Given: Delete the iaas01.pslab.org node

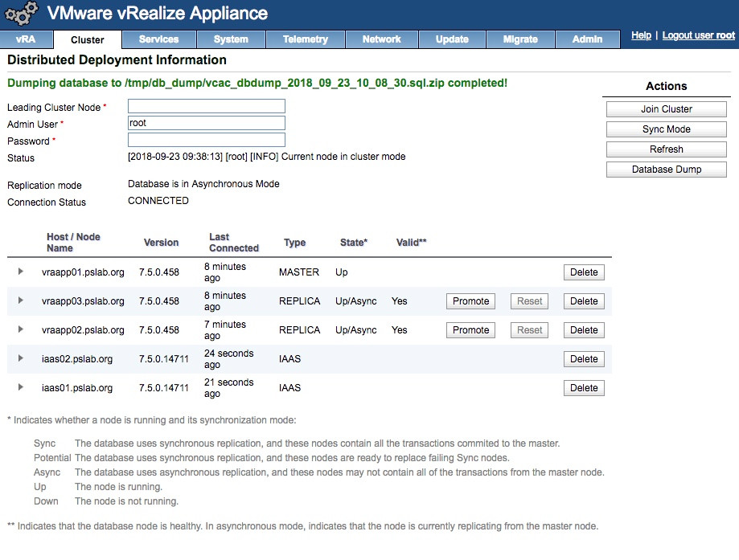Looking at the screenshot, I should [x=584, y=388].
